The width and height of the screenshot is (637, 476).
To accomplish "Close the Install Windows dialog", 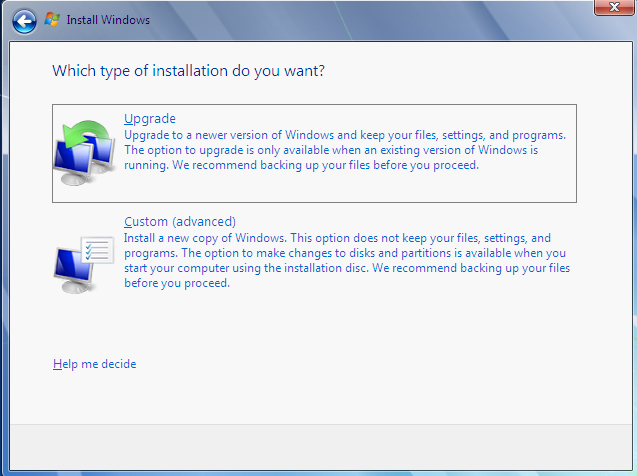I will pos(614,7).
